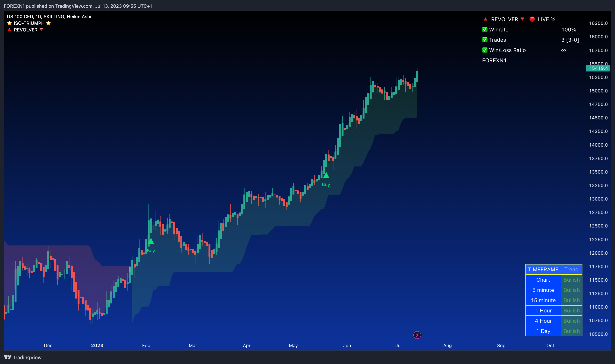The width and height of the screenshot is (615, 364).
Task: Click the 11000.0 price axis label
Action: (598, 307)
